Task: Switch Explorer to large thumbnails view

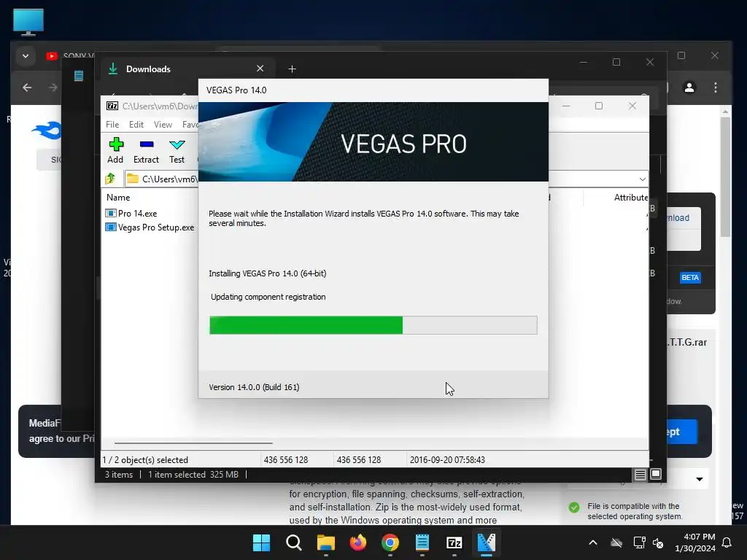Action: tap(656, 474)
